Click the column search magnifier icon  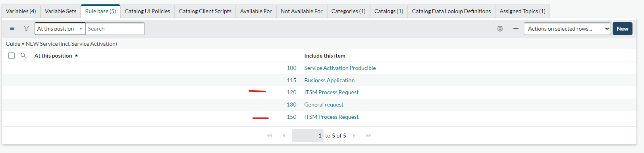click(x=23, y=56)
